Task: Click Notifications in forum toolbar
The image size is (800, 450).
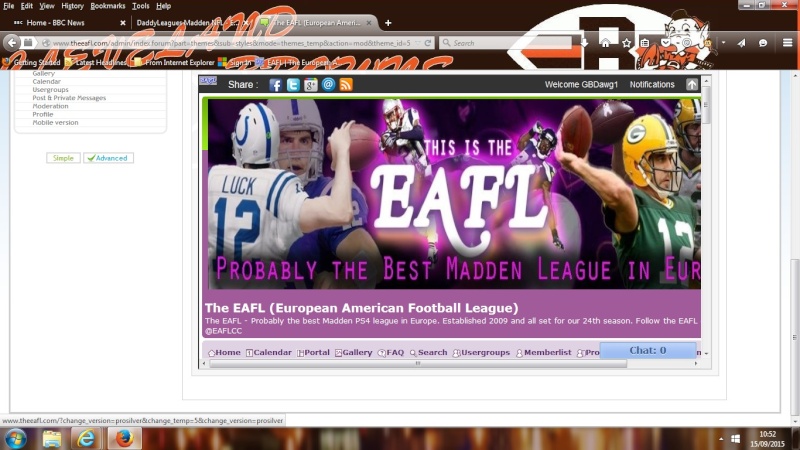Action: 652,85
